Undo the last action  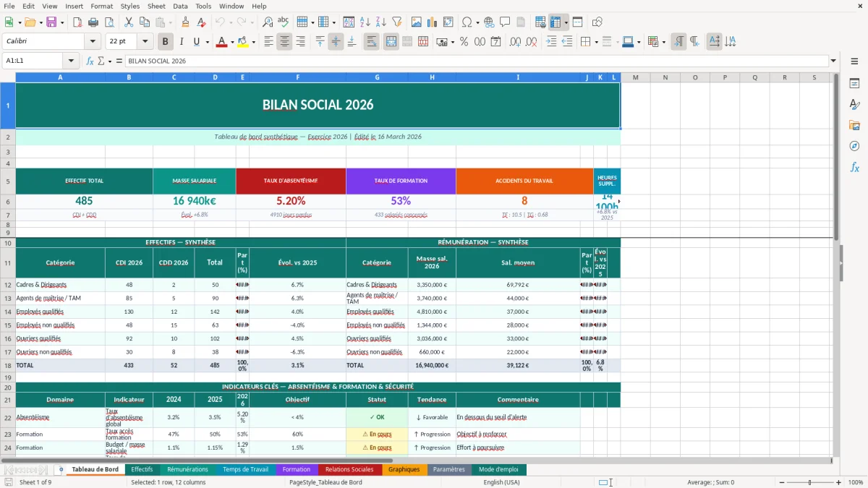tap(220, 22)
